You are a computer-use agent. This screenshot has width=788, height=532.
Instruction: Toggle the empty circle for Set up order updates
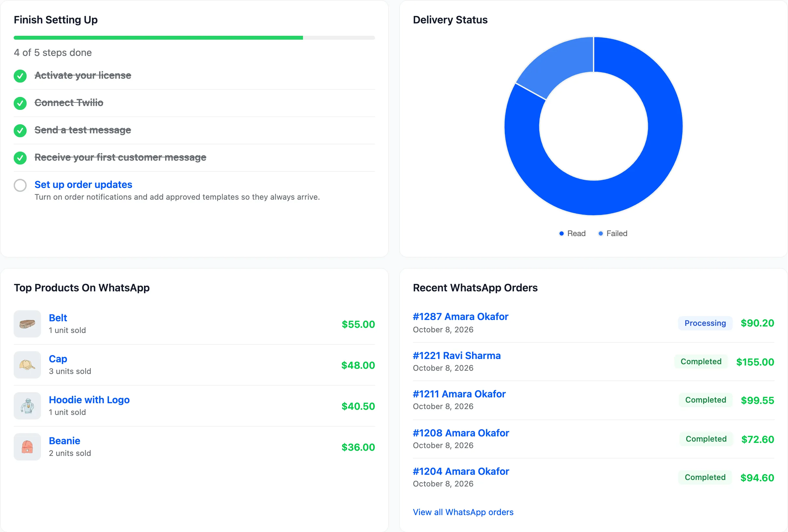20,185
